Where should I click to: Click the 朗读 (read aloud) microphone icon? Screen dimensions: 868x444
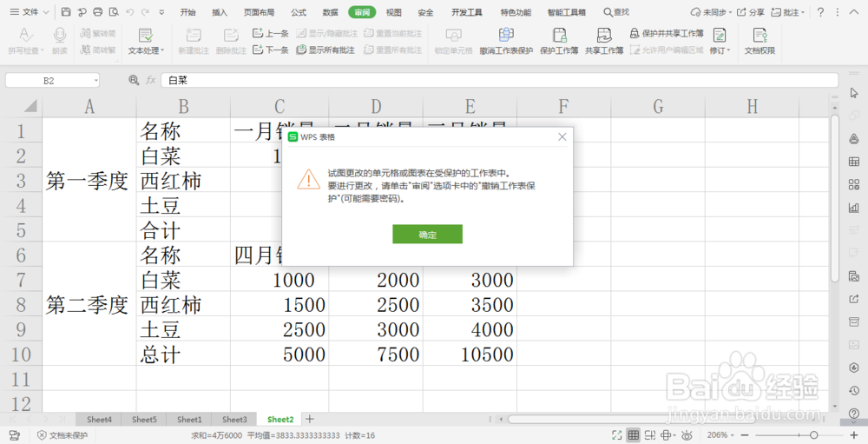60,35
